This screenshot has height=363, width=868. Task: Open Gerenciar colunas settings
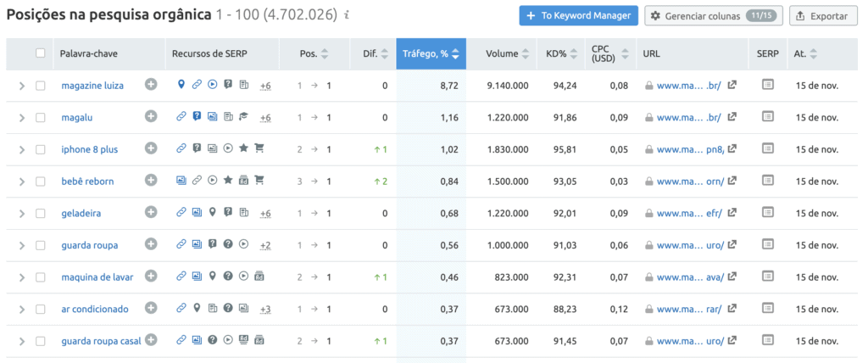[714, 15]
